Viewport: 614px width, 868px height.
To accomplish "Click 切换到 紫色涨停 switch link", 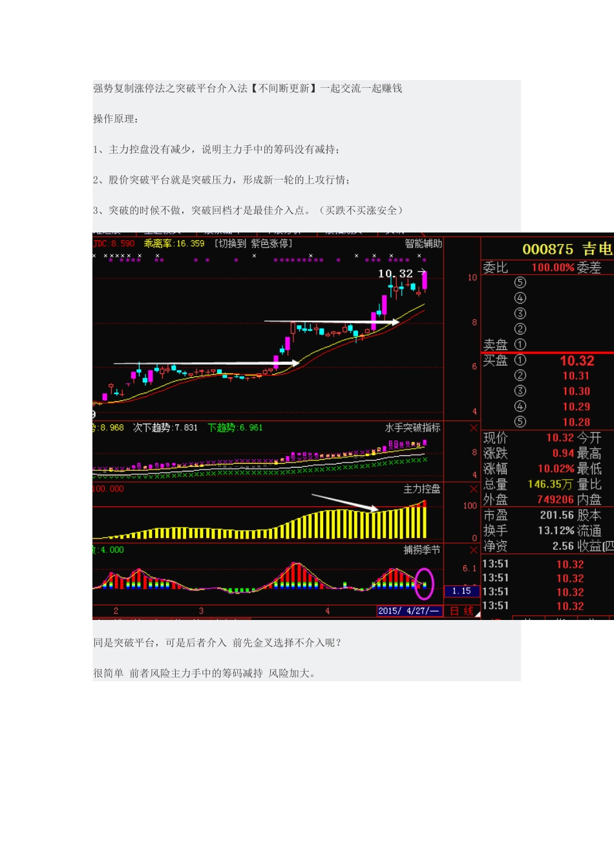I will [x=253, y=243].
